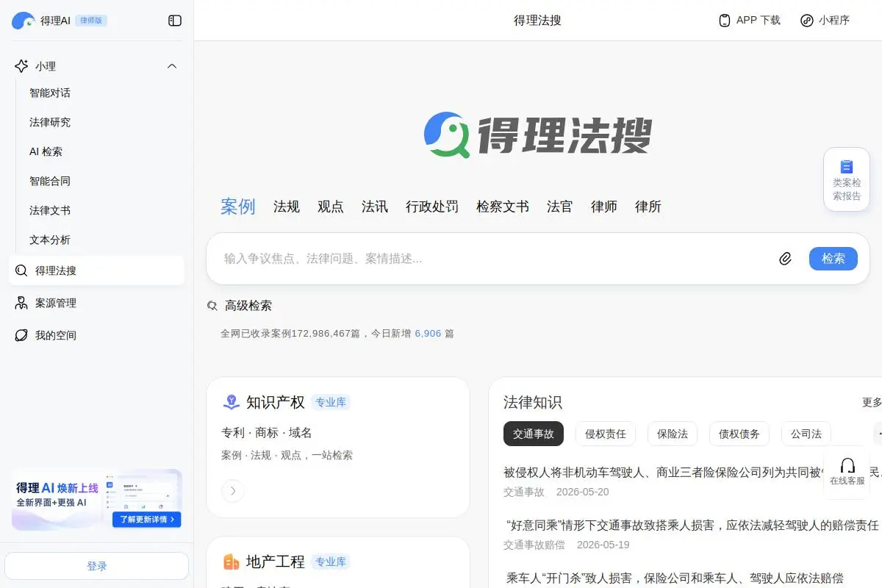The width and height of the screenshot is (882, 588).
Task: Open the 地产工程 card title
Action: tap(276, 562)
